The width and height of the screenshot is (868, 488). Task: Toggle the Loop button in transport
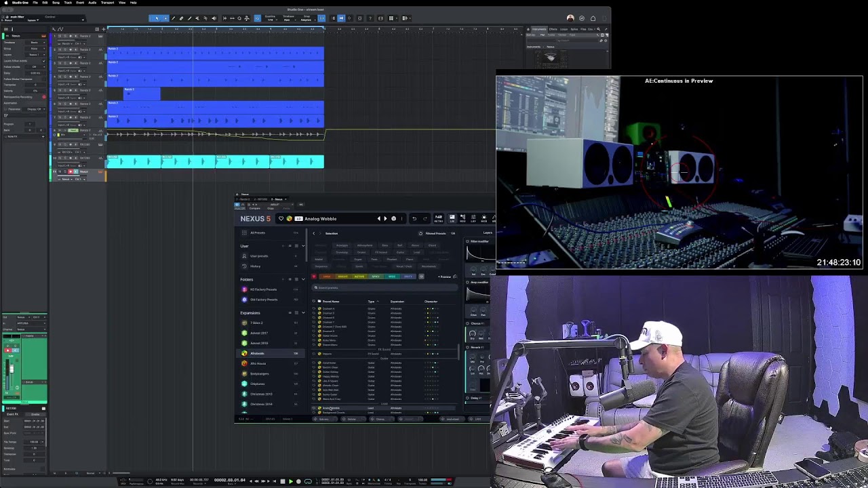(308, 481)
